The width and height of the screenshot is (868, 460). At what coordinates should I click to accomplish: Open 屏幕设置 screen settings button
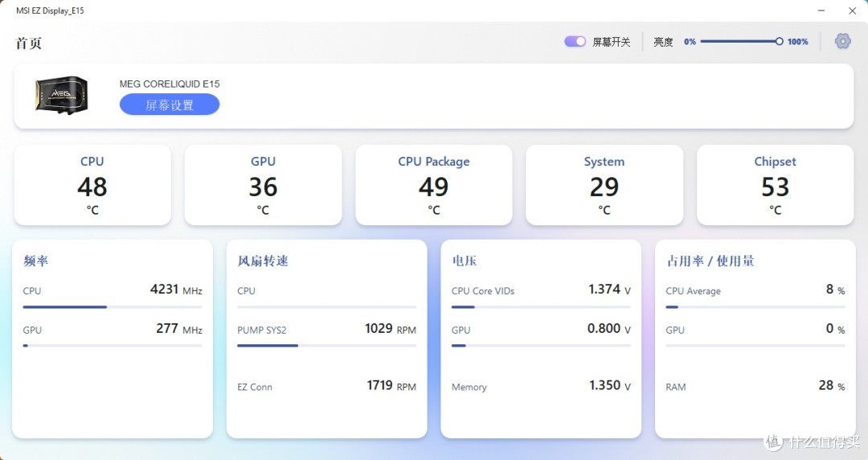(x=170, y=105)
